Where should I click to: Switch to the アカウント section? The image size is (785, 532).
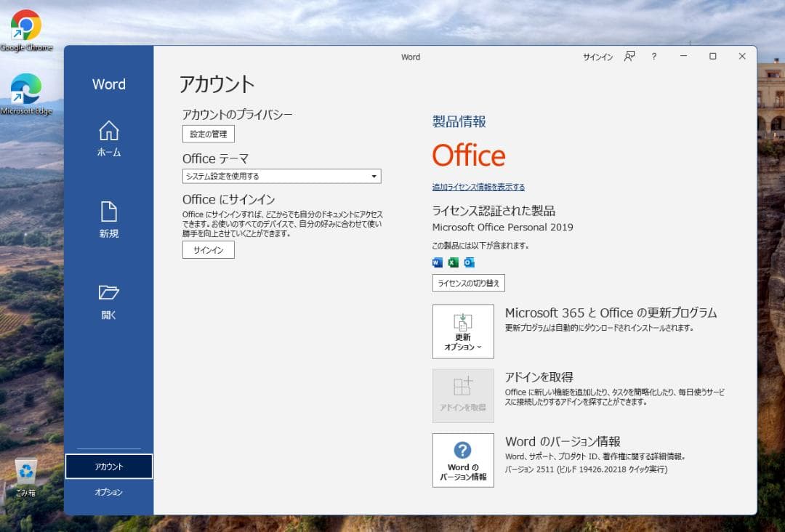(x=108, y=466)
